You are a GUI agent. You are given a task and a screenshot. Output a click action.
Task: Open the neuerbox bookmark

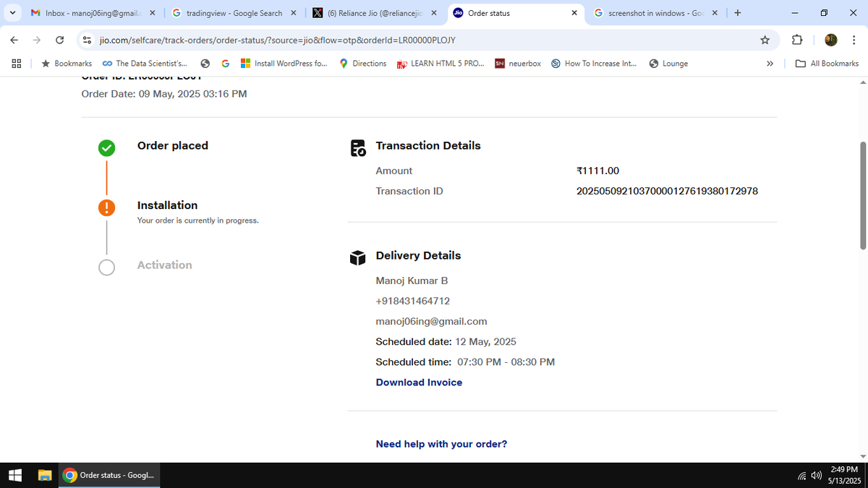518,64
